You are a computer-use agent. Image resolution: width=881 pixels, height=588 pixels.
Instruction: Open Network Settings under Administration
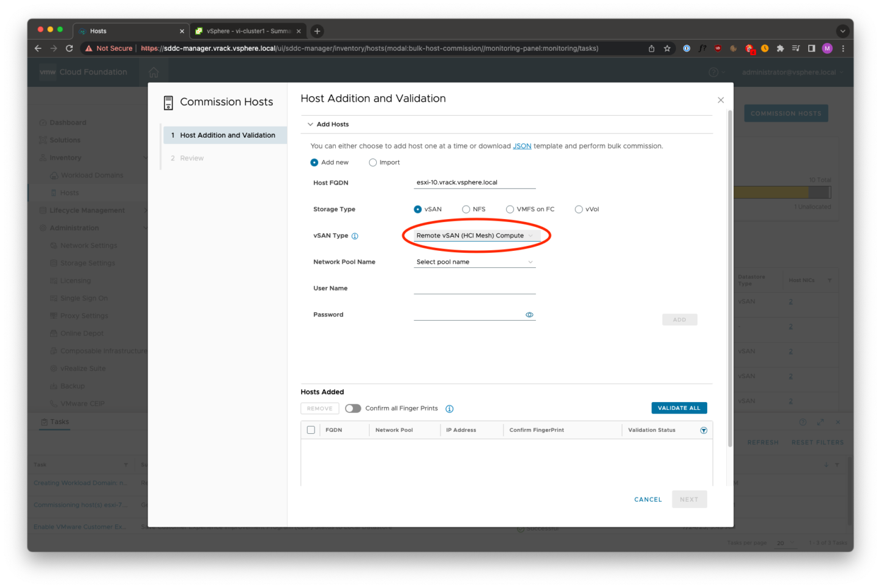[x=88, y=245]
